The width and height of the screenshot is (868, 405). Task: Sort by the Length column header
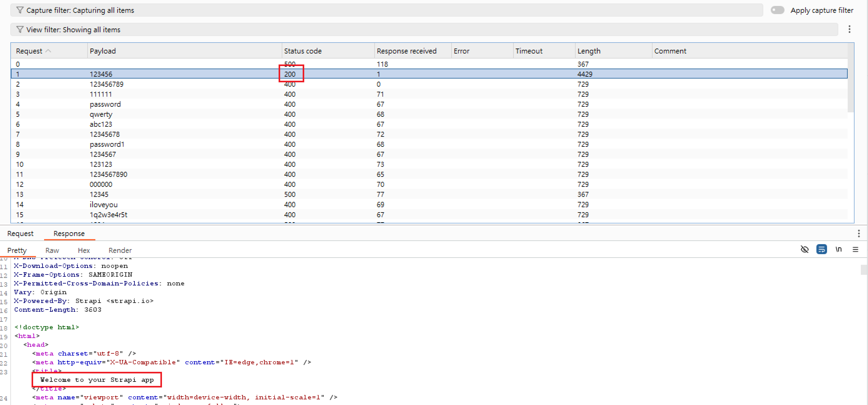[x=613, y=51]
